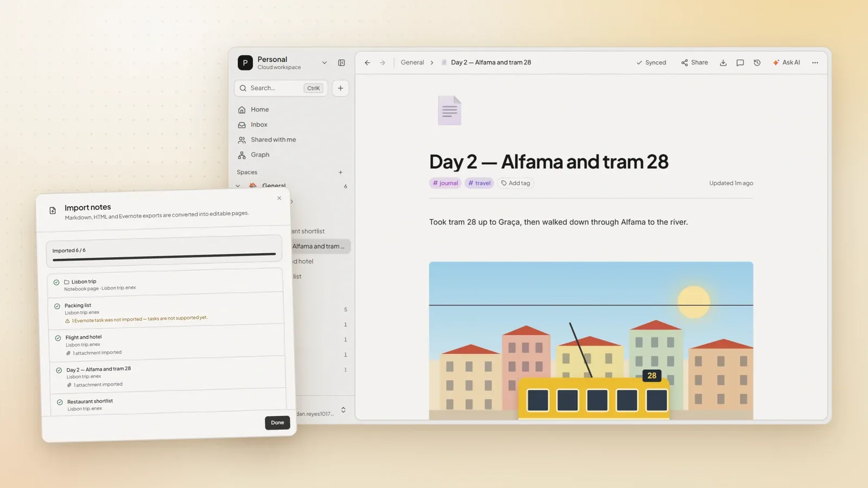Viewport: 868px width, 488px height.
Task: Select the Packing list import row
Action: tap(166, 311)
